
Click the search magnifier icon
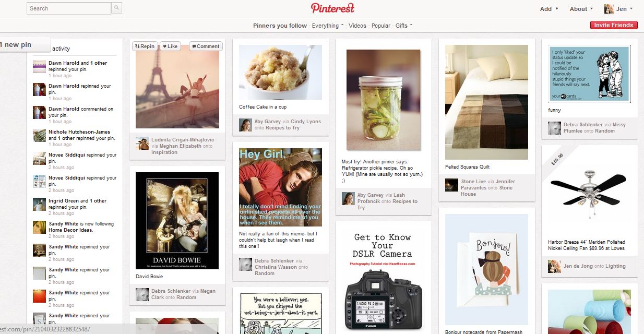(117, 8)
